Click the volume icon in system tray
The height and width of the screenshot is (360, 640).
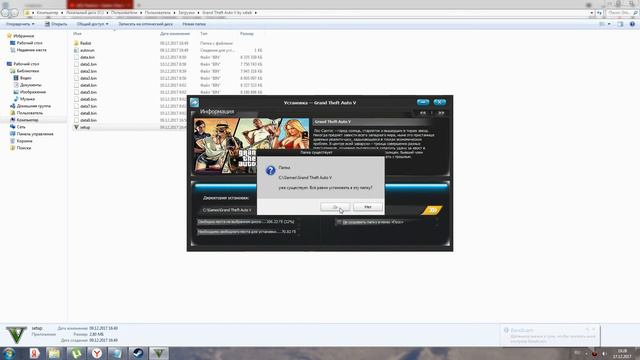(x=604, y=353)
